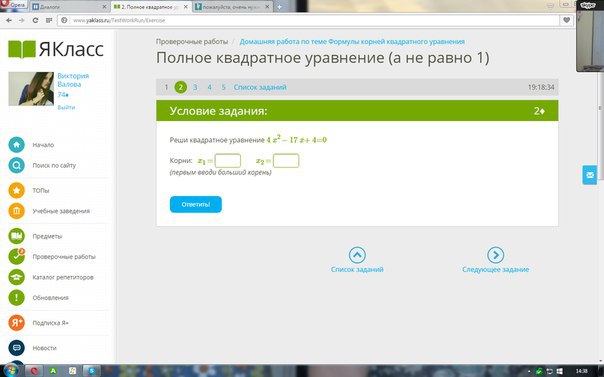This screenshot has height=377, width=604.
Task: Click the Выйти logout link
Action: point(66,107)
